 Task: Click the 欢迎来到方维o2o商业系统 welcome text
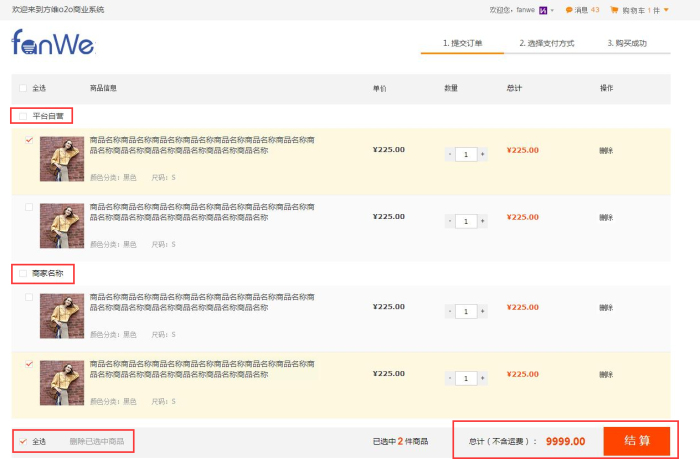58,9
